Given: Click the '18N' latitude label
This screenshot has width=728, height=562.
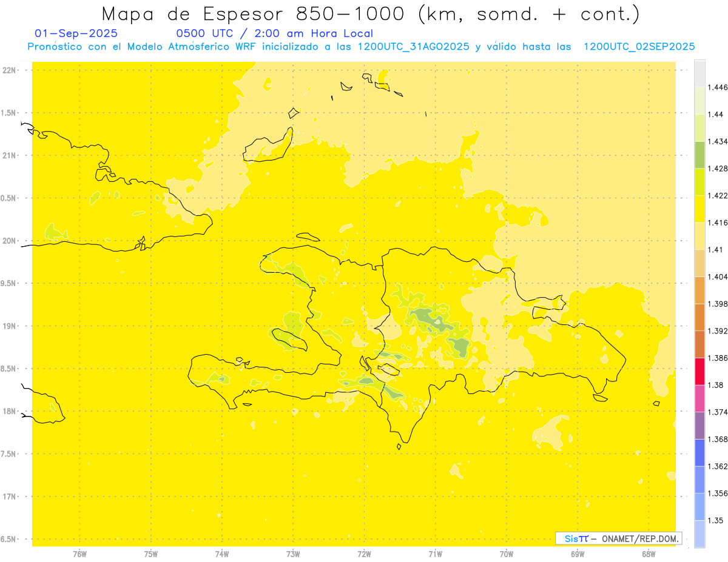Looking at the screenshot, I should click(x=9, y=411).
